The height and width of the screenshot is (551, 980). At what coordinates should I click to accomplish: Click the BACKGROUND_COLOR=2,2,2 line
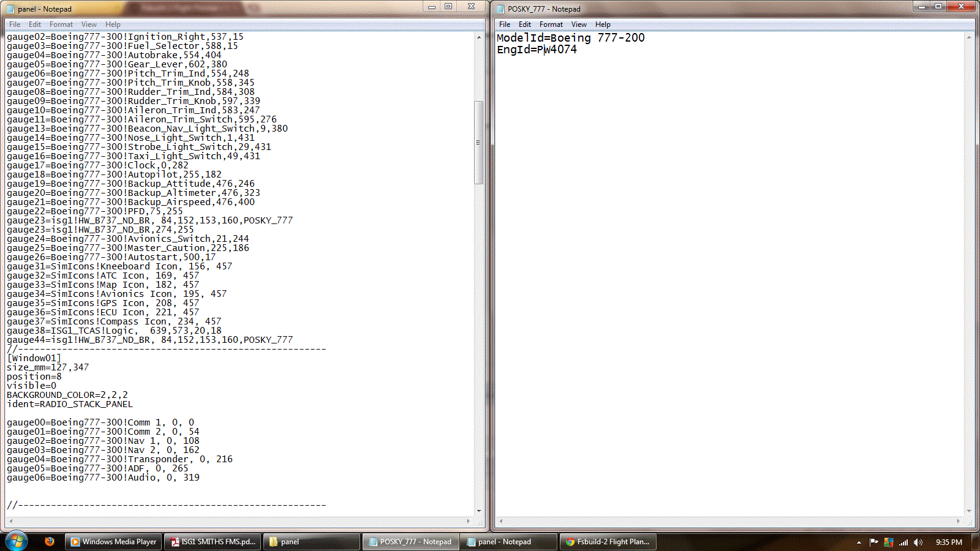coord(67,395)
